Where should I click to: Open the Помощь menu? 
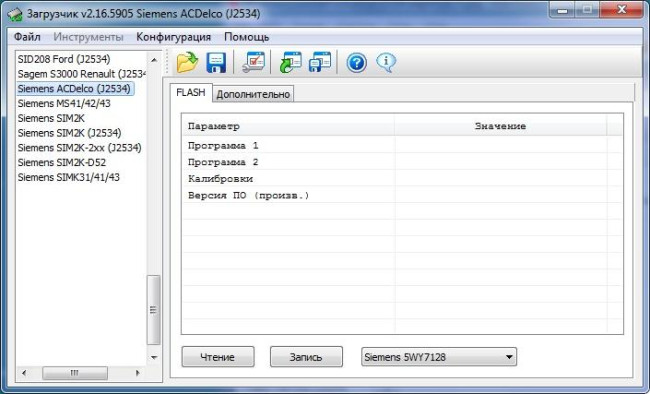(x=246, y=37)
